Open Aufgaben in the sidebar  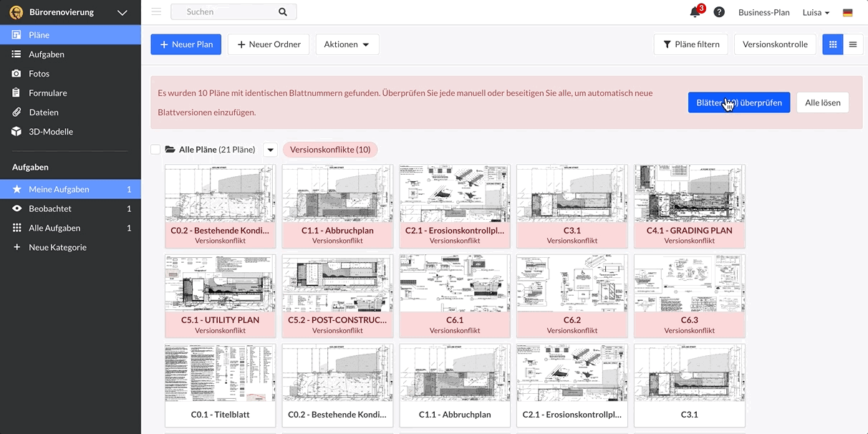click(70, 54)
